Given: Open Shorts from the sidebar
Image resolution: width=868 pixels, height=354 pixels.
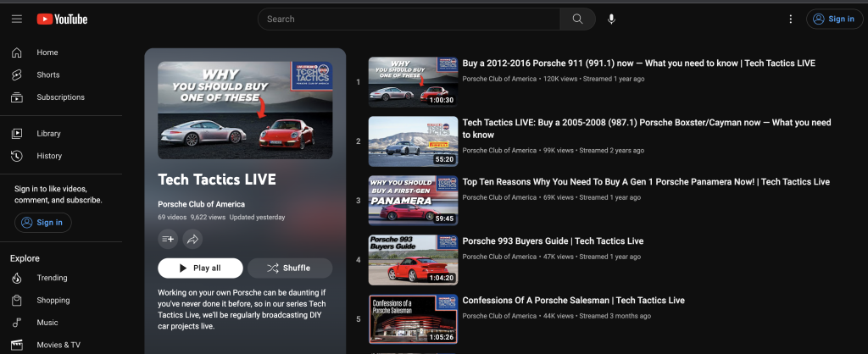Looking at the screenshot, I should pos(47,75).
